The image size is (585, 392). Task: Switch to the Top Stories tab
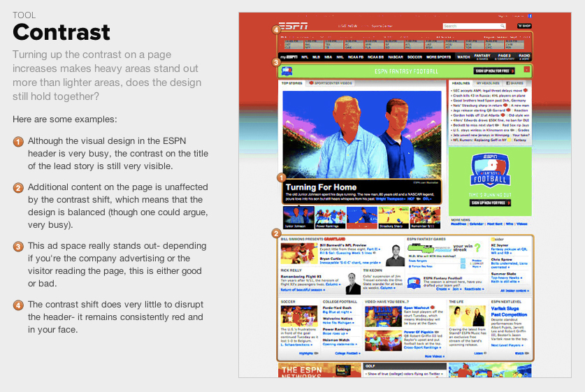(x=291, y=83)
